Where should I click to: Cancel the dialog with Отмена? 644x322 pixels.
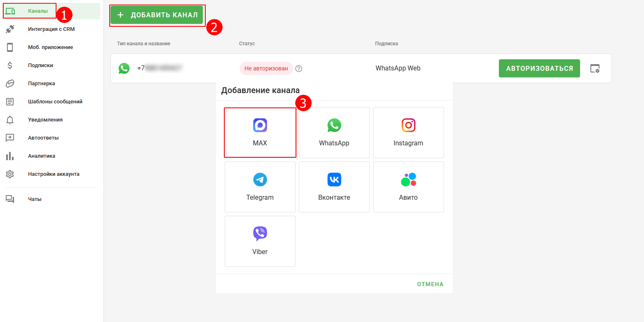pyautogui.click(x=430, y=284)
